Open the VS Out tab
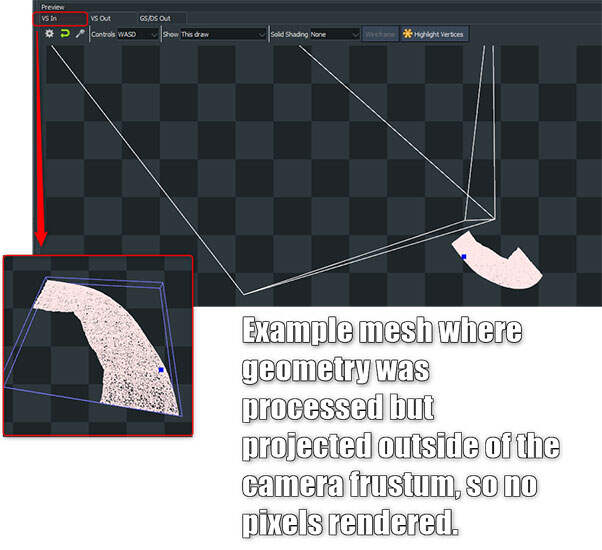 coord(101,18)
